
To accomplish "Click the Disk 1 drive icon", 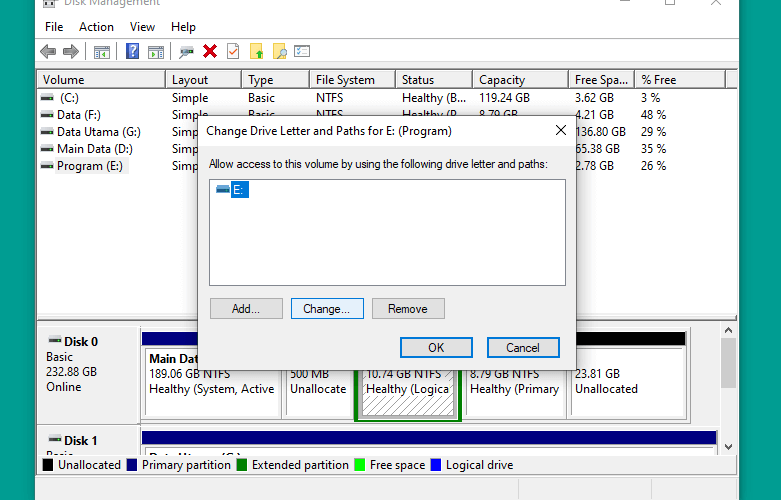I will click(x=54, y=439).
